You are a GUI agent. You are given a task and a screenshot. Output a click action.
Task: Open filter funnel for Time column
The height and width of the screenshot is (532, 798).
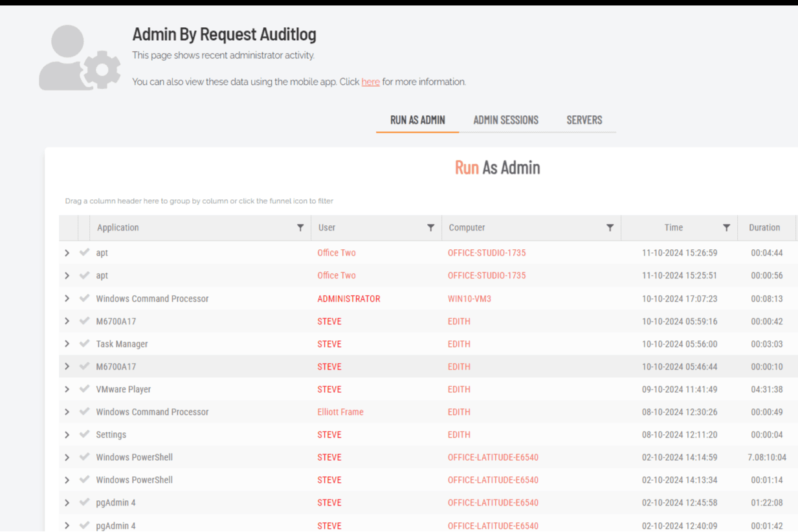(726, 228)
